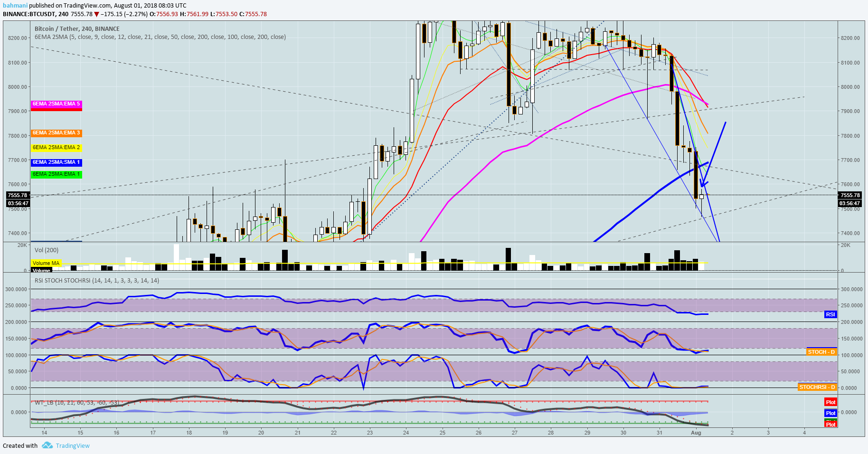Click the yellow Volume MA label
Screen dimensions: 868x454
(46, 263)
